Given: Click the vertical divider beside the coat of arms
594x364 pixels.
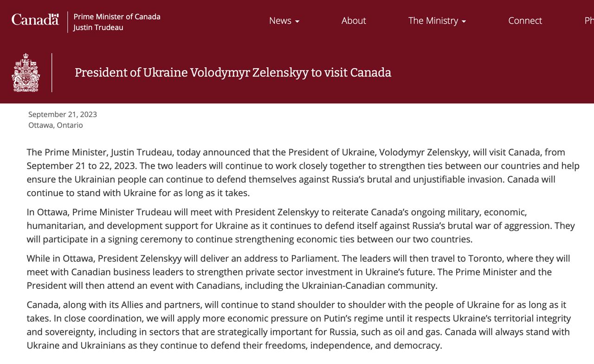Looking at the screenshot, I should pyautogui.click(x=52, y=72).
